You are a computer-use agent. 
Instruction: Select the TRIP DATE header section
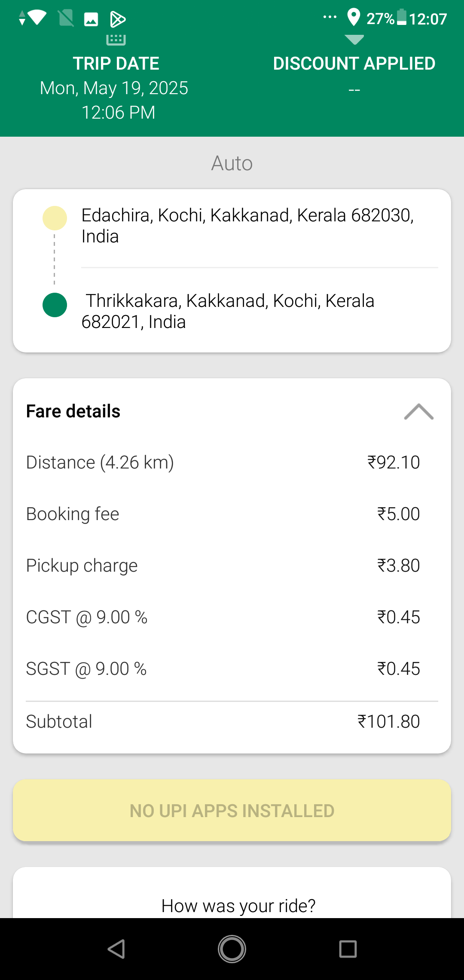pyautogui.click(x=115, y=88)
